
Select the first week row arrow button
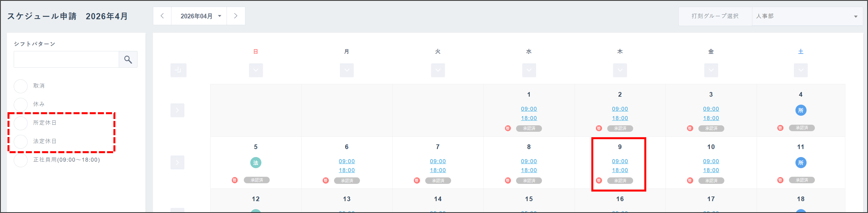177,110
